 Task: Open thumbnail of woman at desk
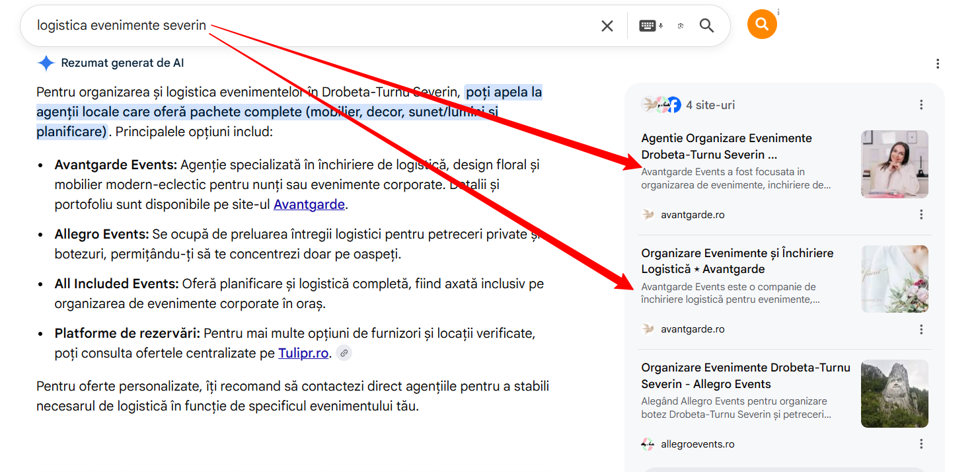point(894,164)
